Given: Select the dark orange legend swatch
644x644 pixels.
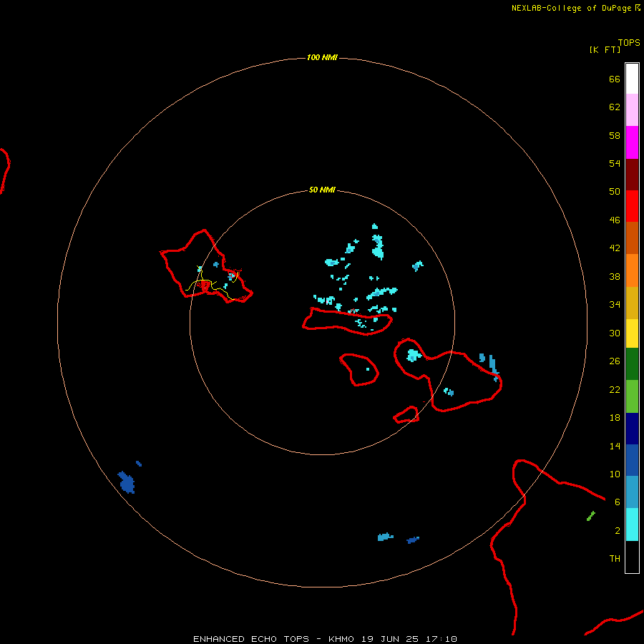Looking at the screenshot, I should click(x=632, y=238).
